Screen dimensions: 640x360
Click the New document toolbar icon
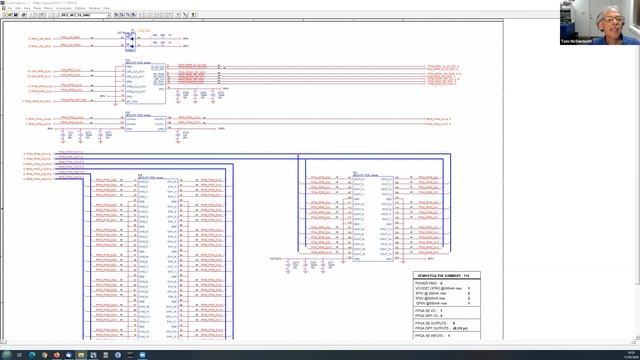[x=4, y=15]
